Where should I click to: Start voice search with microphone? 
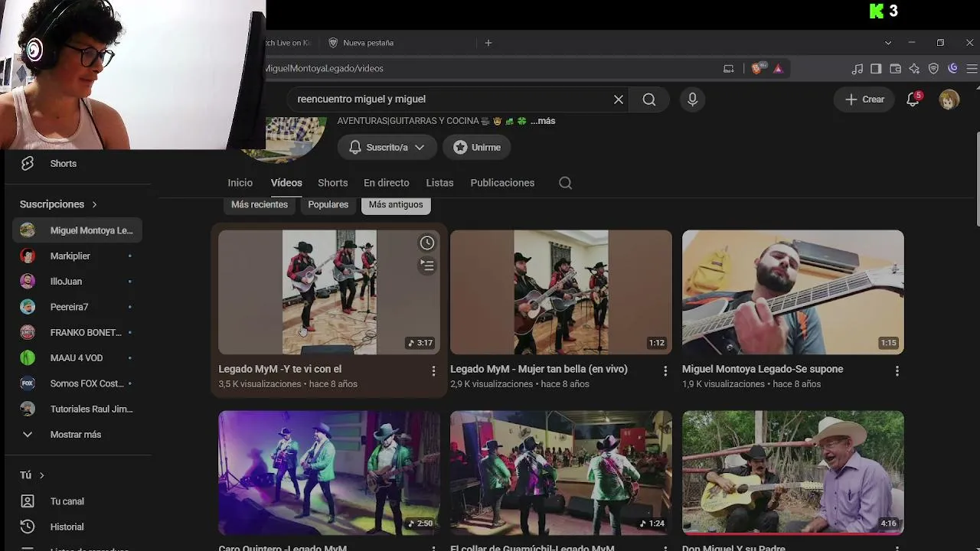pyautogui.click(x=692, y=99)
